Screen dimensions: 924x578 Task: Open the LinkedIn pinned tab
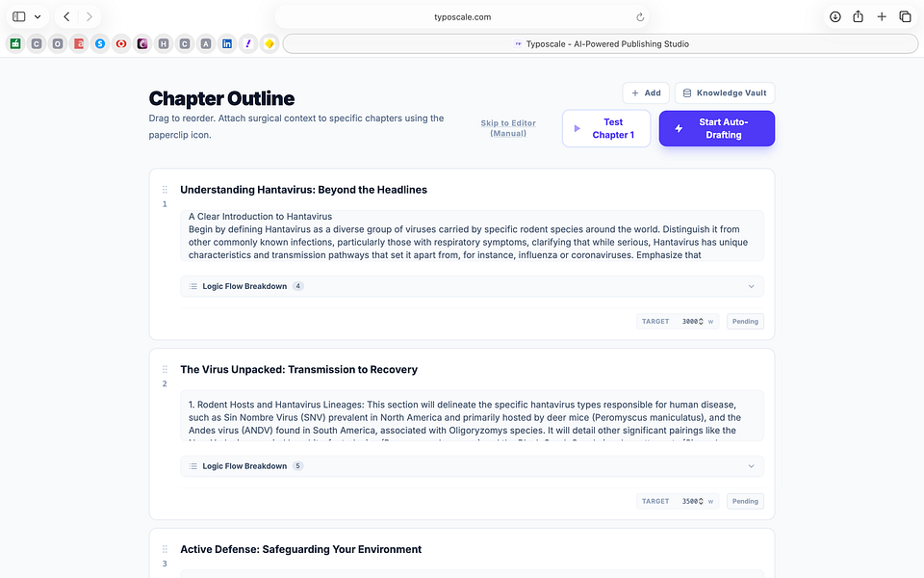(227, 43)
